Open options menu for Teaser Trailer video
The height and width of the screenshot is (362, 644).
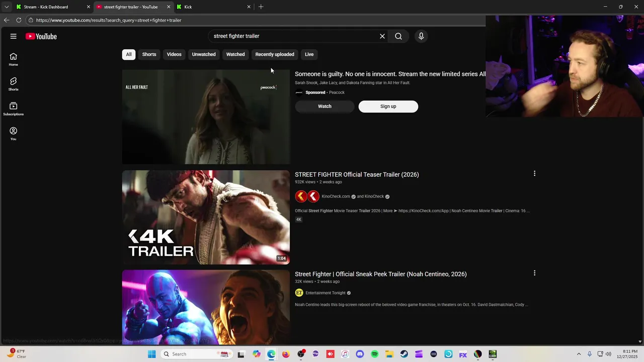click(534, 173)
